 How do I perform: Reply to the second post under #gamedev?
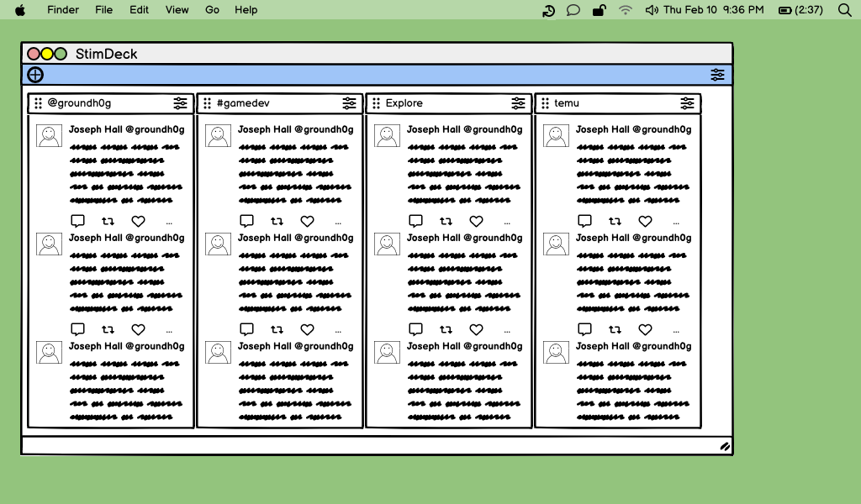pyautogui.click(x=246, y=328)
